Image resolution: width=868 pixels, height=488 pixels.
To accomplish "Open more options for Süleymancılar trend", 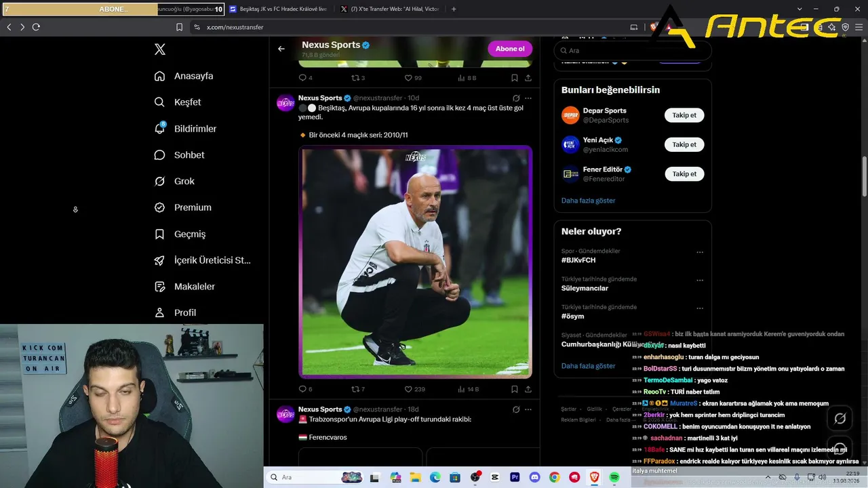I will coord(700,280).
